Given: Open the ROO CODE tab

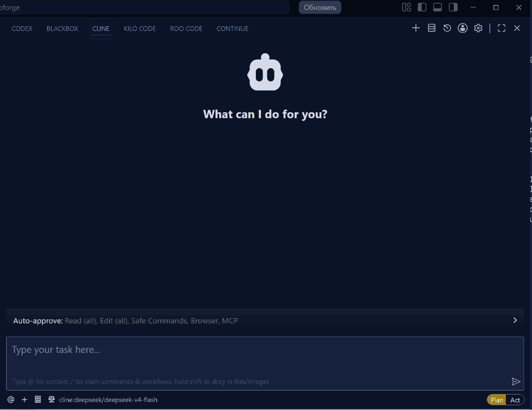Looking at the screenshot, I should pos(186,28).
